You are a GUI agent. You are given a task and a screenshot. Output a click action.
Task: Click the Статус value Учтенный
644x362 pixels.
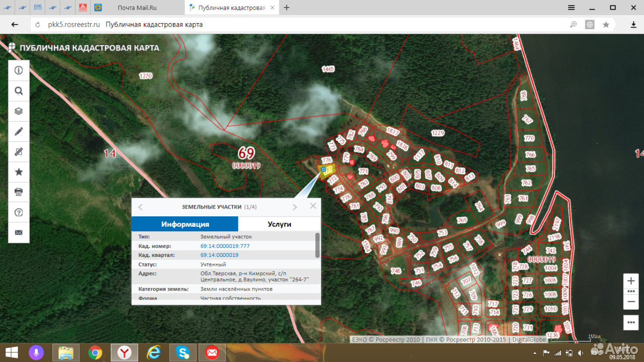pos(213,264)
